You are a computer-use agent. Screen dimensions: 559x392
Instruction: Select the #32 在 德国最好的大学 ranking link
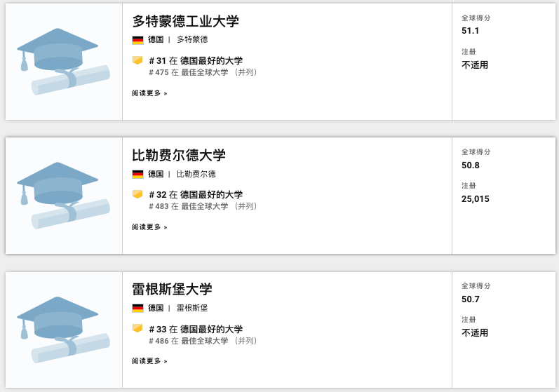pyautogui.click(x=196, y=195)
